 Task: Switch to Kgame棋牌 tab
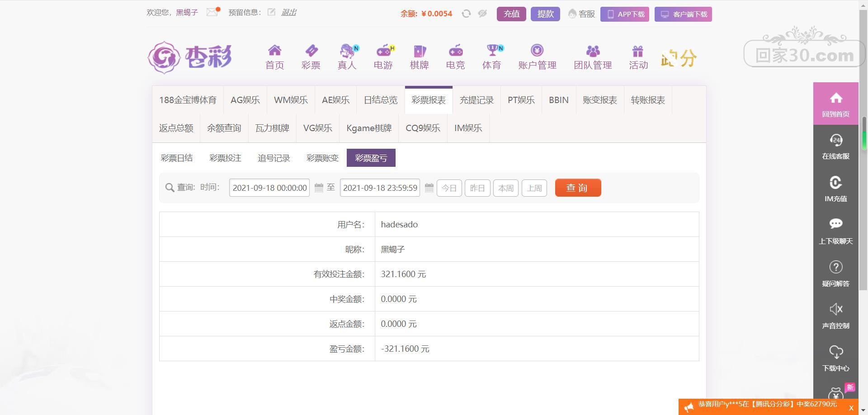pos(369,128)
